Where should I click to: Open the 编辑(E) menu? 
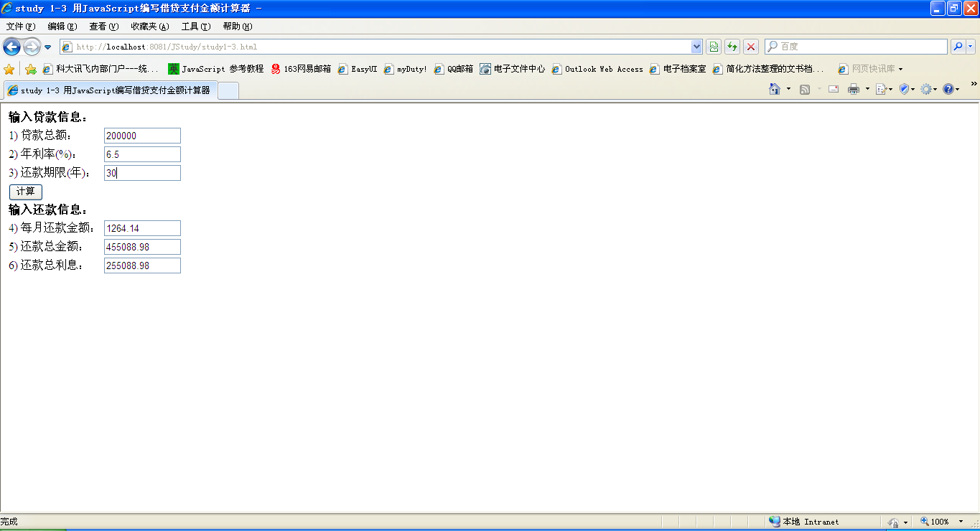pyautogui.click(x=62, y=27)
